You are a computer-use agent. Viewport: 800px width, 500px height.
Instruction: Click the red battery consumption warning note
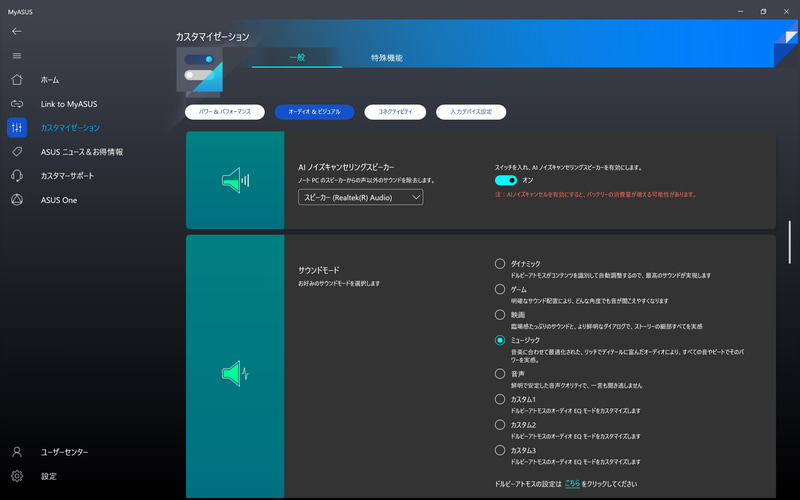595,194
